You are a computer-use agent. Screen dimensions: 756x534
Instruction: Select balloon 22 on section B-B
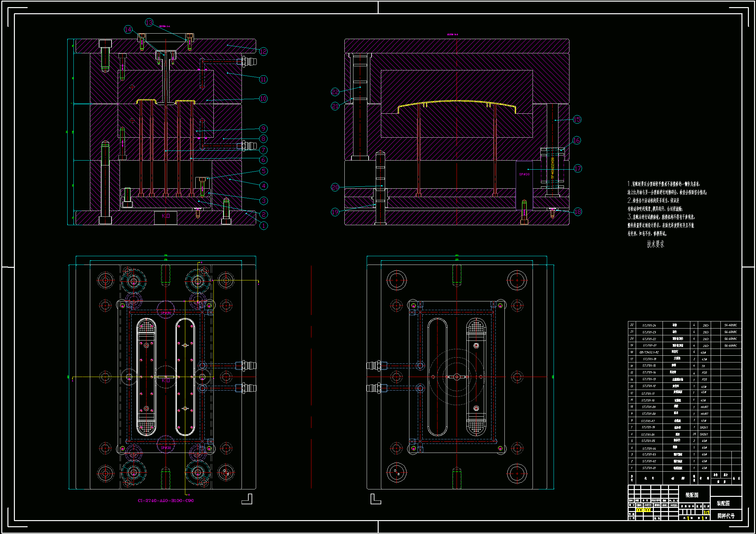tap(335, 92)
